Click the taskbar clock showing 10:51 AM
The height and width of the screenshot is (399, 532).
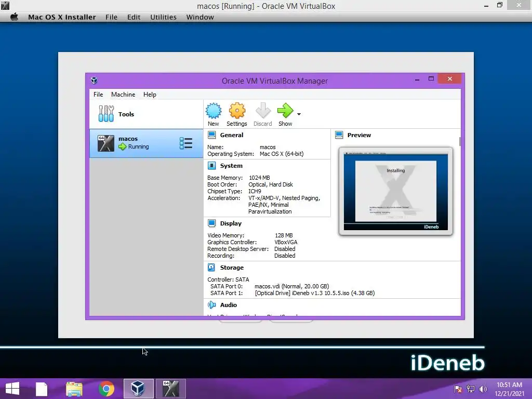tap(509, 389)
